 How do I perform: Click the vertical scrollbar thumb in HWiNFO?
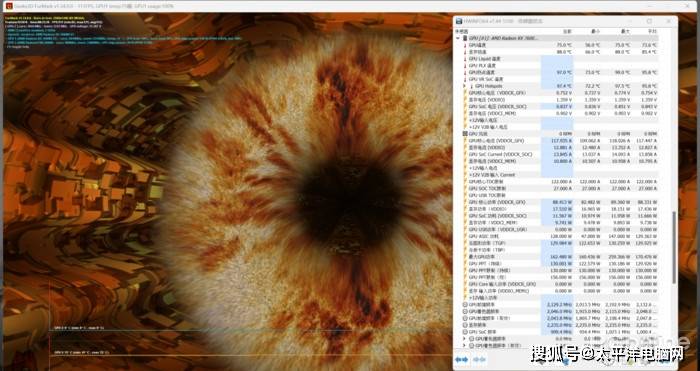pyautogui.click(x=674, y=247)
